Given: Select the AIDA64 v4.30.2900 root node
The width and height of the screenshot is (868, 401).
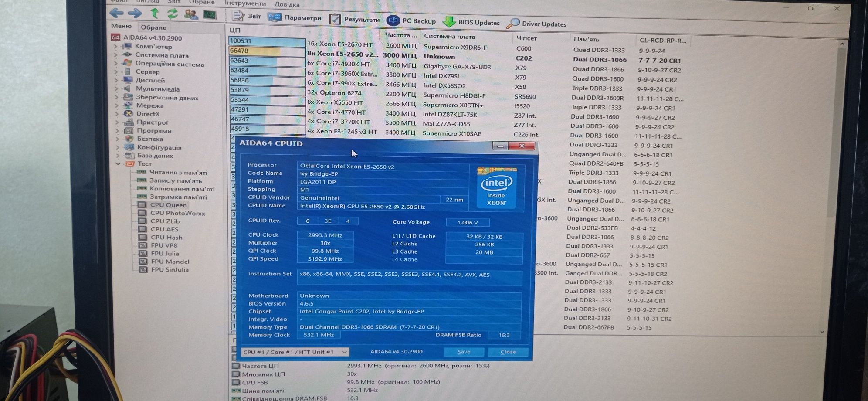Looking at the screenshot, I should 152,38.
